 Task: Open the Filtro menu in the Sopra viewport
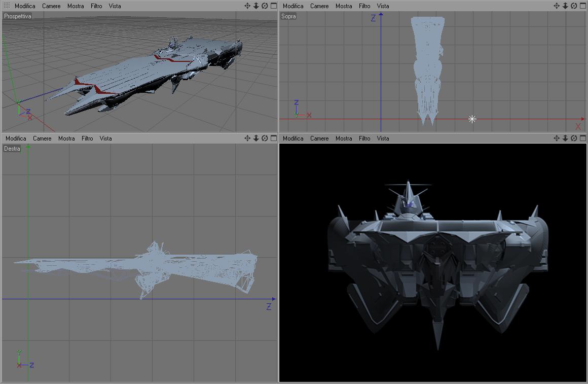[364, 6]
